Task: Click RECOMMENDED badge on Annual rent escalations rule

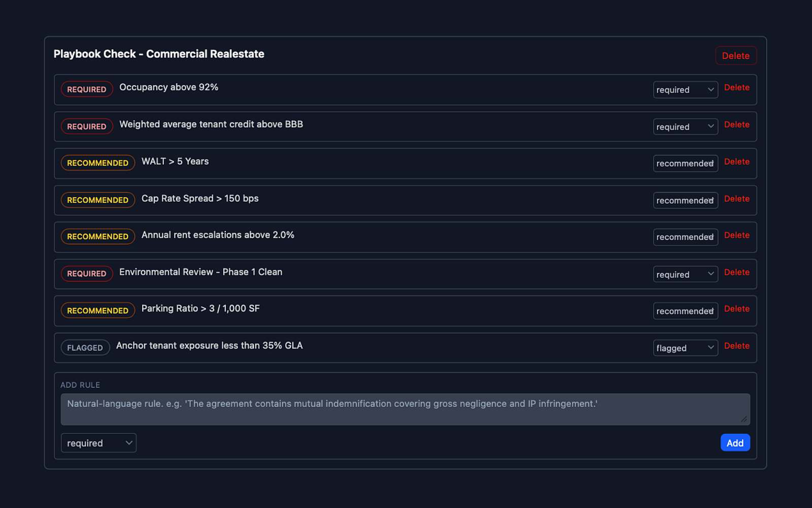Action: (x=98, y=237)
